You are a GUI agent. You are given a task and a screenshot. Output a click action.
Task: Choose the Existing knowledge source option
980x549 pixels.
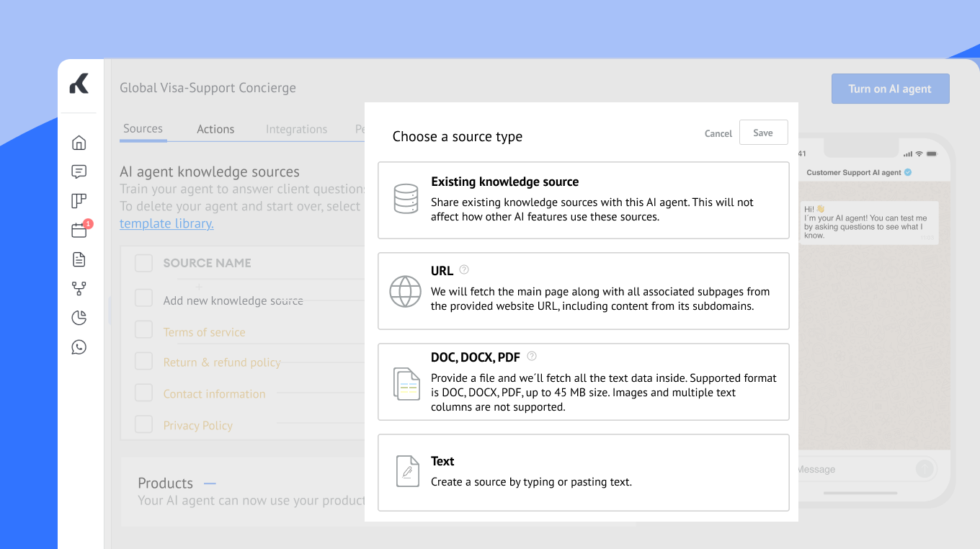tap(583, 200)
